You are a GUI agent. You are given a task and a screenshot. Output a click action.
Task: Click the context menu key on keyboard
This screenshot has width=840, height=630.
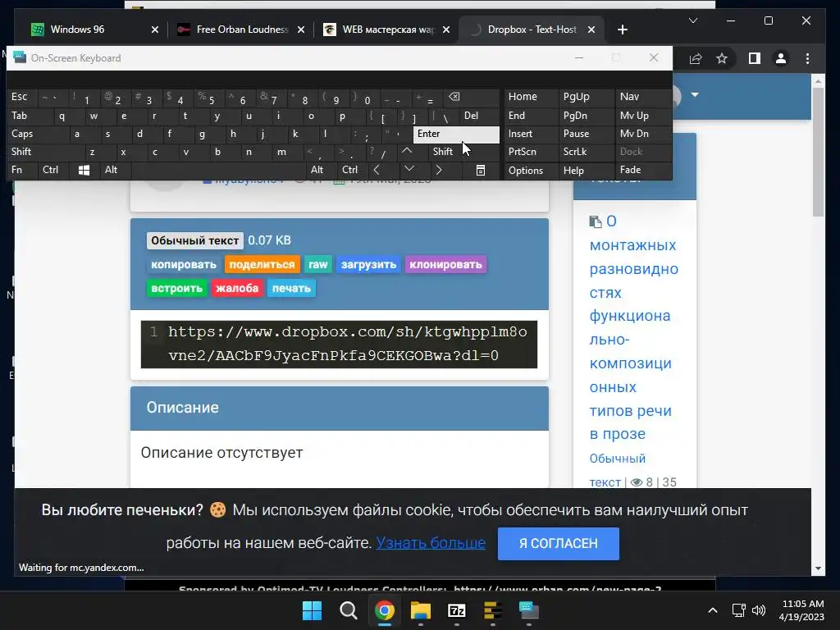coord(481,170)
